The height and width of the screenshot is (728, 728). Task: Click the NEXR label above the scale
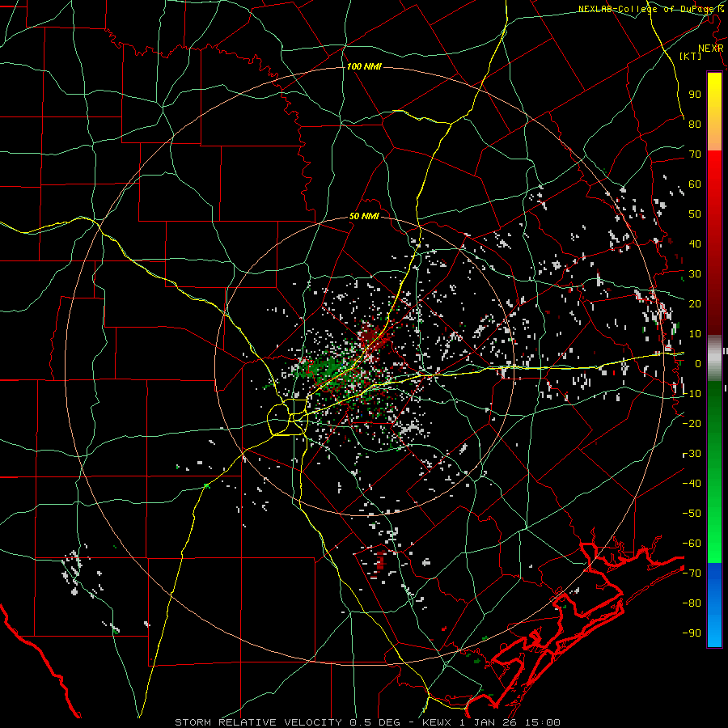711,49
